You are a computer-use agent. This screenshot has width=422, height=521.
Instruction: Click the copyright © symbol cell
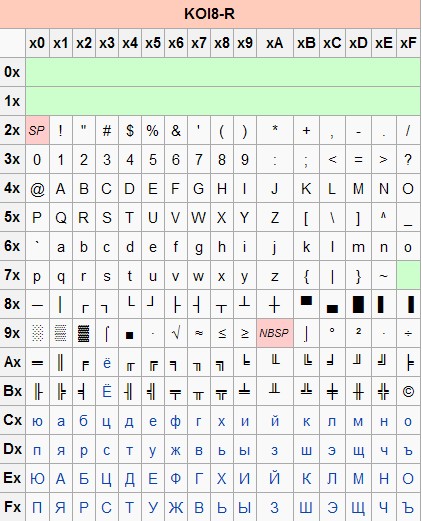coord(408,392)
